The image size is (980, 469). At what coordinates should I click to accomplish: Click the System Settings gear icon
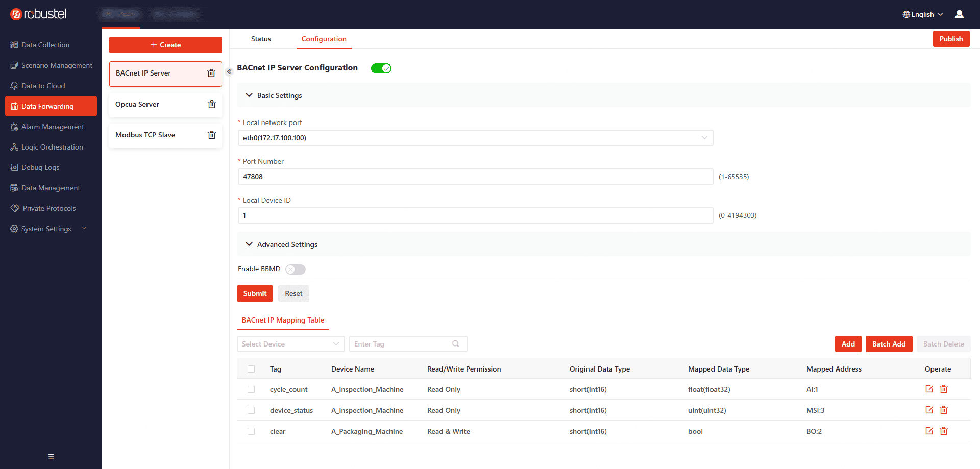[14, 229]
